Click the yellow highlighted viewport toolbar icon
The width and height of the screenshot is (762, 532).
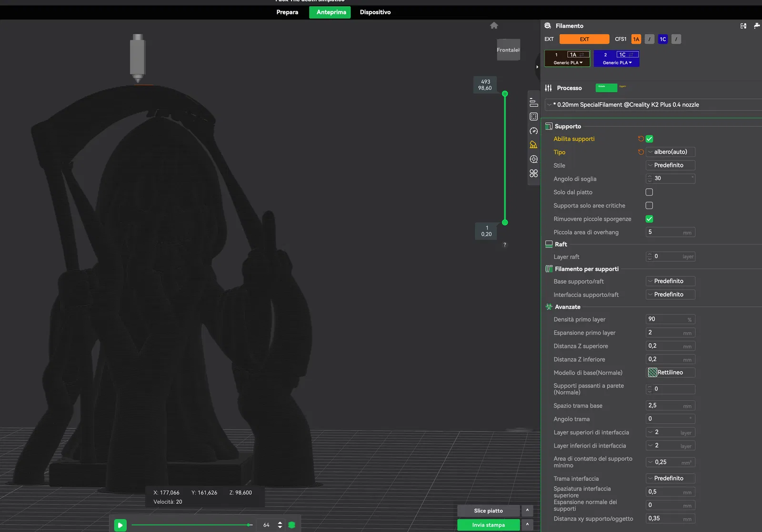pos(533,145)
